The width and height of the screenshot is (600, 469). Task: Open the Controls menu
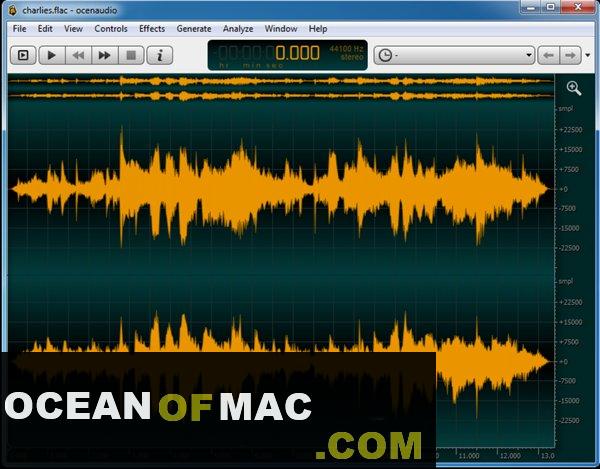111,29
